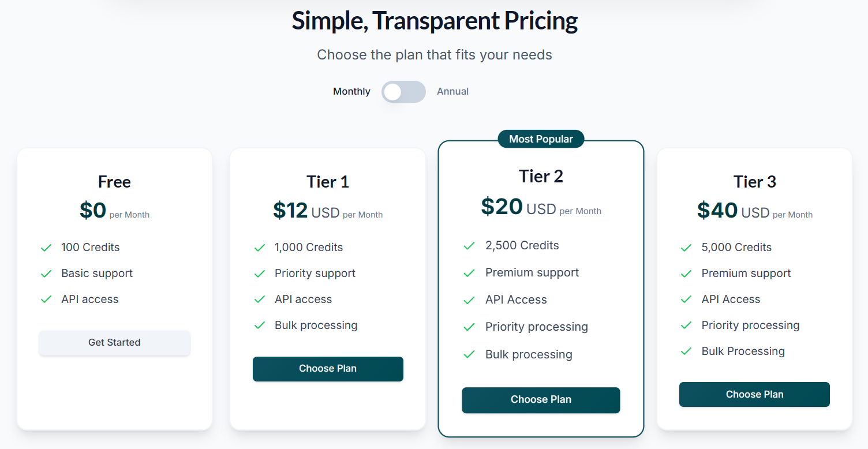Click the $40 USD price text
The width and height of the screenshot is (868, 449).
point(733,211)
